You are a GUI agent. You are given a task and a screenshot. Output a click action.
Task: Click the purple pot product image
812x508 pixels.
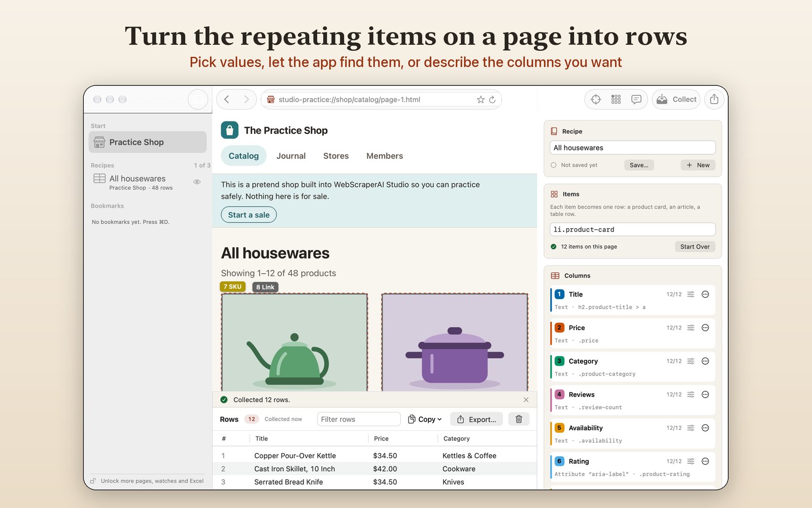[x=455, y=342]
